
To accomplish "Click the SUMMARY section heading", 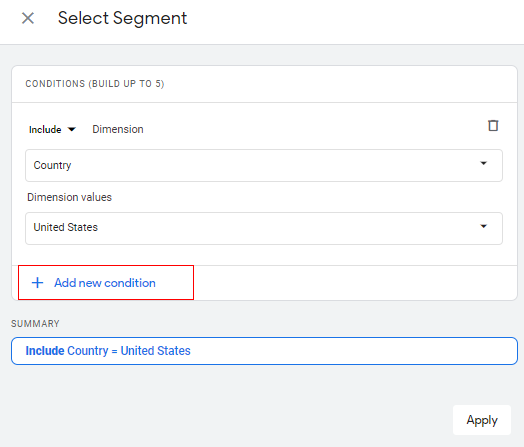I will [35, 324].
